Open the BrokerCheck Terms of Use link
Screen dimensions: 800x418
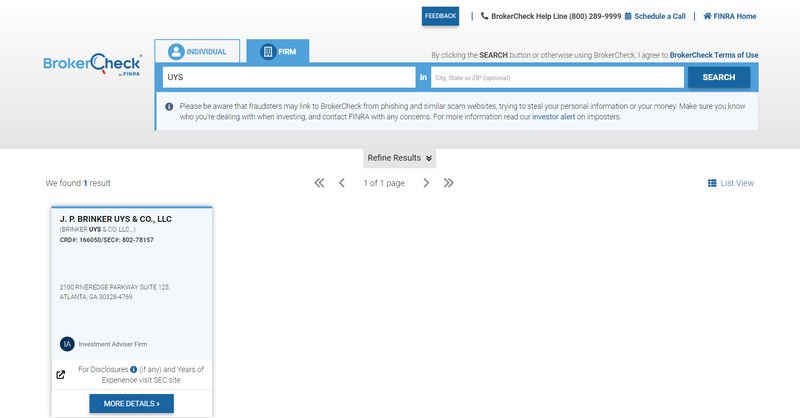(x=714, y=55)
